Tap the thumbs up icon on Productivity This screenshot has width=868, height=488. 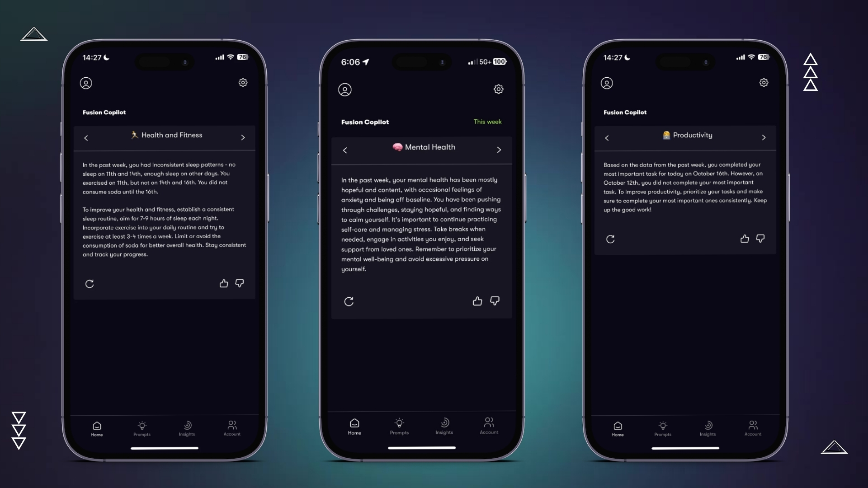[745, 238]
